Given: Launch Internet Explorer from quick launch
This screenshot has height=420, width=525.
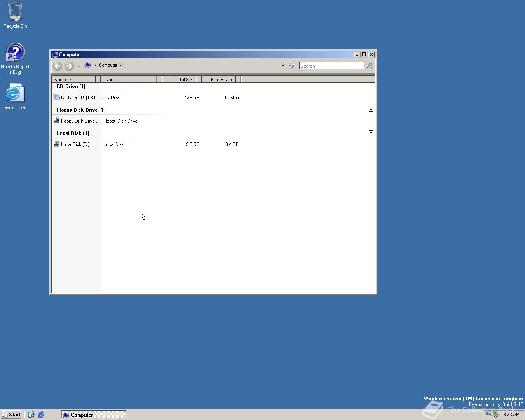Looking at the screenshot, I should (x=41, y=415).
